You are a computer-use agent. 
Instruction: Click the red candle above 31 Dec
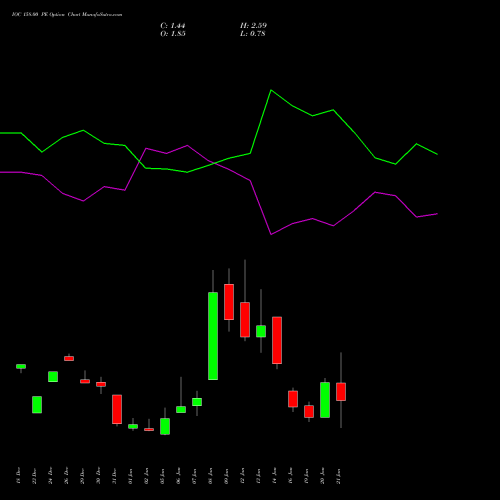coord(117,409)
